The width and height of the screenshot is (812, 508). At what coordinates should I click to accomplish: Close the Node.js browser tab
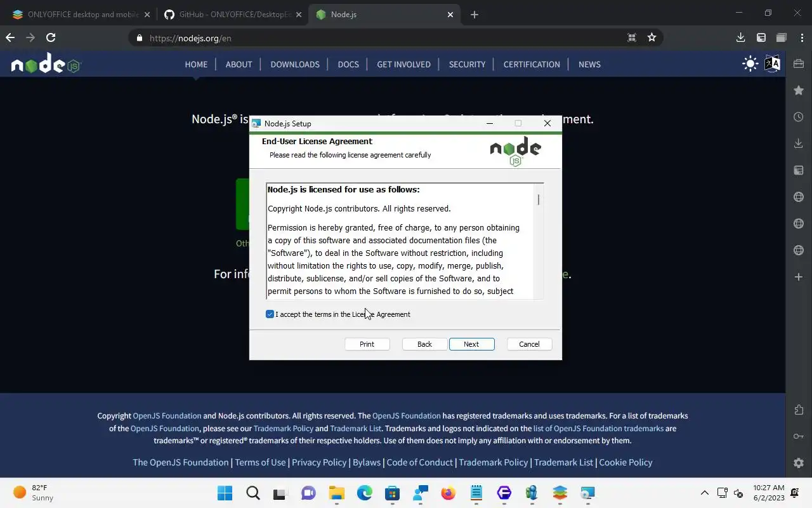[450, 14]
